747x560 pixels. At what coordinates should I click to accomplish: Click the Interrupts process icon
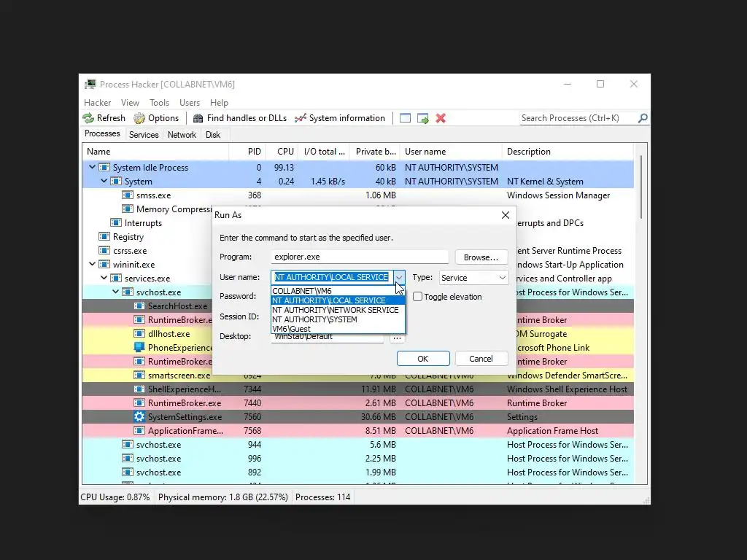point(116,223)
